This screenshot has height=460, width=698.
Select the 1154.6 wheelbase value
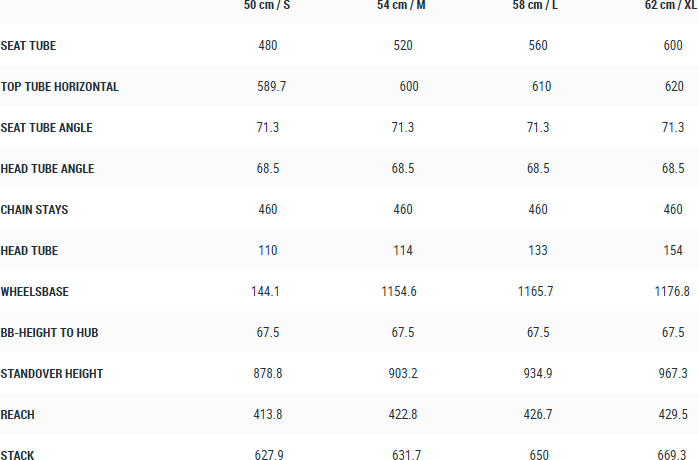coord(399,292)
